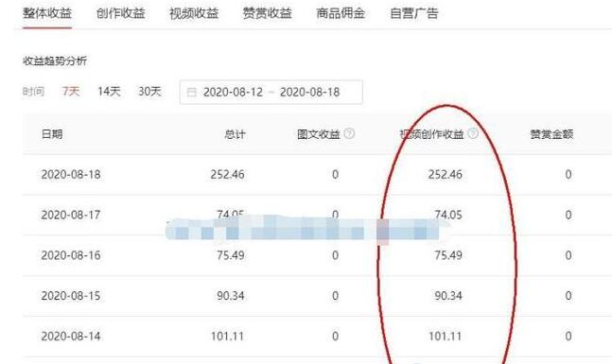Screen dimensions: 612x364
Task: Switch to the 视频收益 tab
Action: click(x=194, y=13)
